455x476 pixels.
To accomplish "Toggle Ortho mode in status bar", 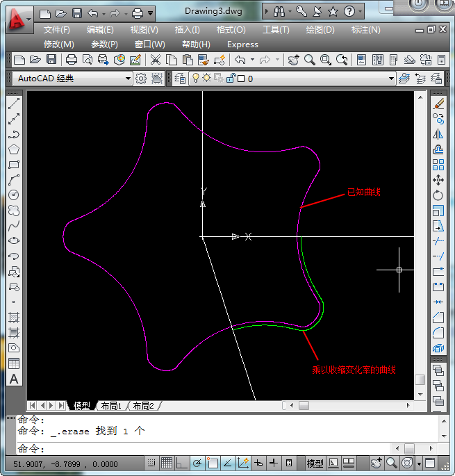I will coord(182,463).
